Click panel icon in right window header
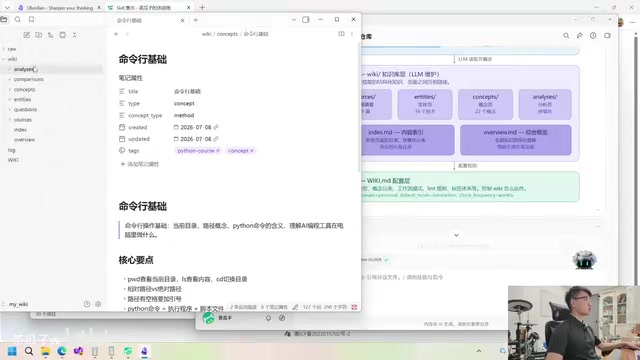 pos(607,36)
